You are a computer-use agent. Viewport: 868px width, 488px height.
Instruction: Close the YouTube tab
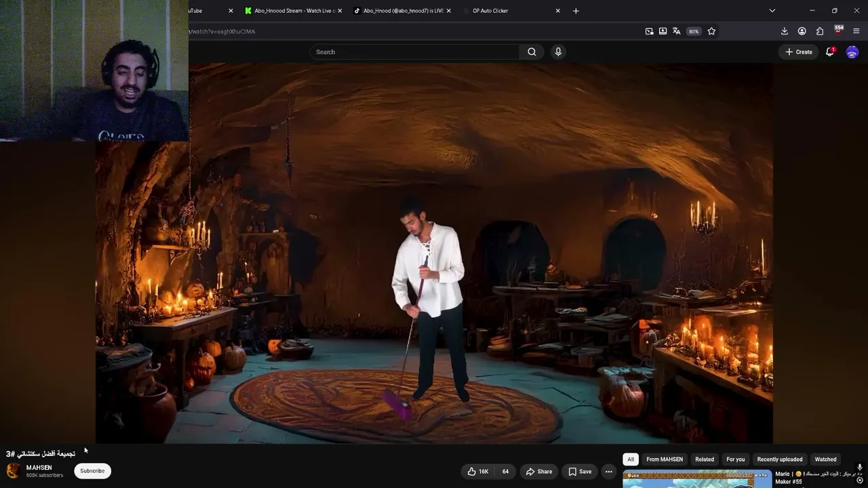(231, 11)
